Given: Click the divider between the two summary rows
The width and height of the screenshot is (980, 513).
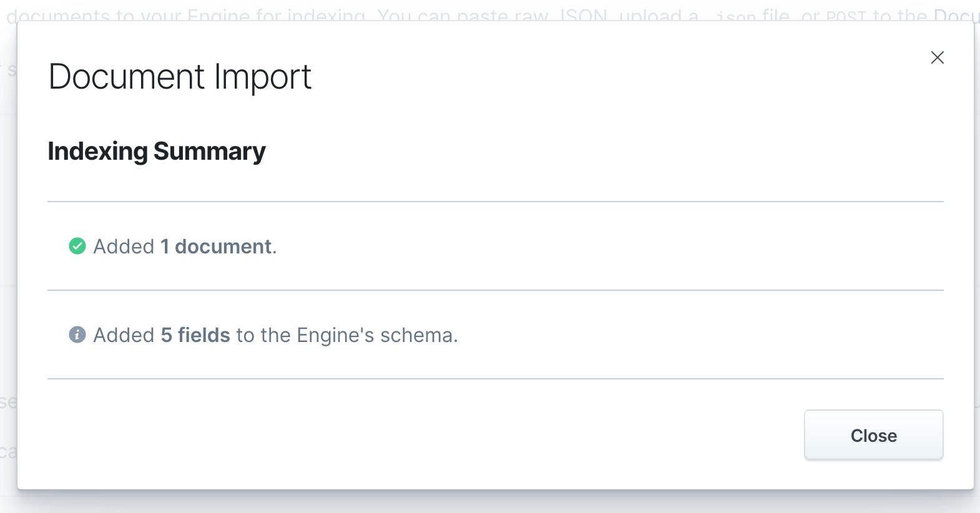Looking at the screenshot, I should pos(495,290).
